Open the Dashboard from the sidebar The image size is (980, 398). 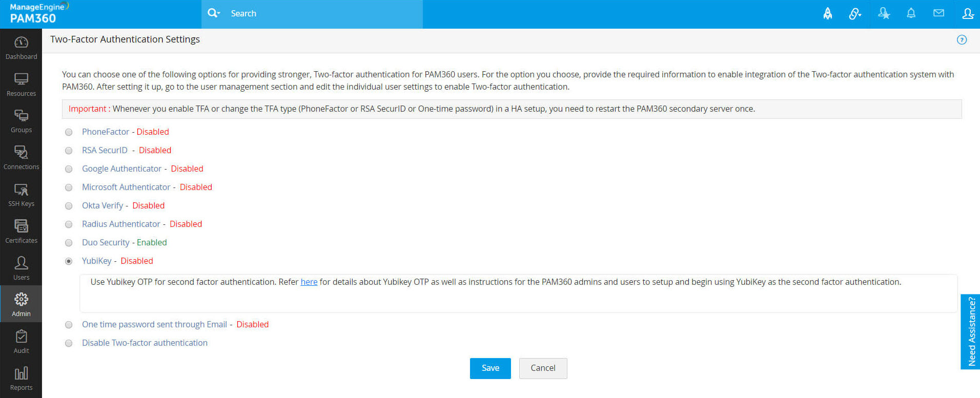pyautogui.click(x=21, y=48)
